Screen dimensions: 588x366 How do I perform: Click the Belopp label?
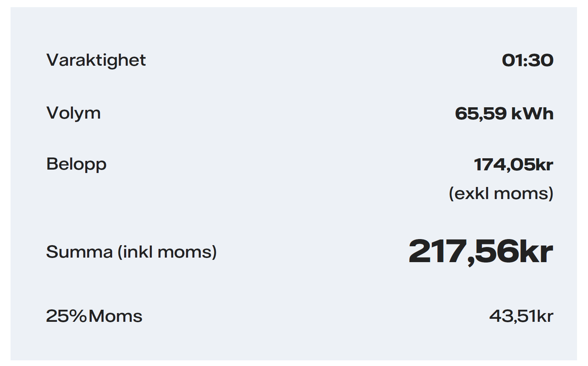pyautogui.click(x=76, y=165)
